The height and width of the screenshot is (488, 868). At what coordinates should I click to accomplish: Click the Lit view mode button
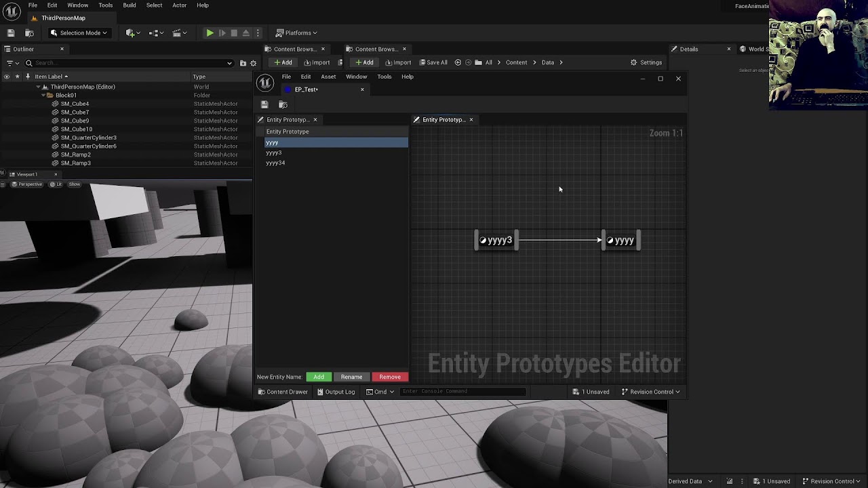pyautogui.click(x=56, y=184)
